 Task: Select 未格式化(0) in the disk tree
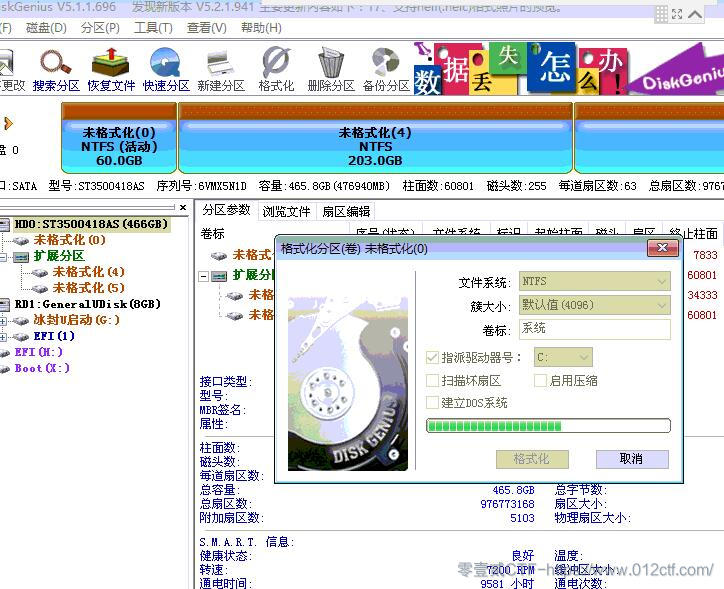[70, 240]
